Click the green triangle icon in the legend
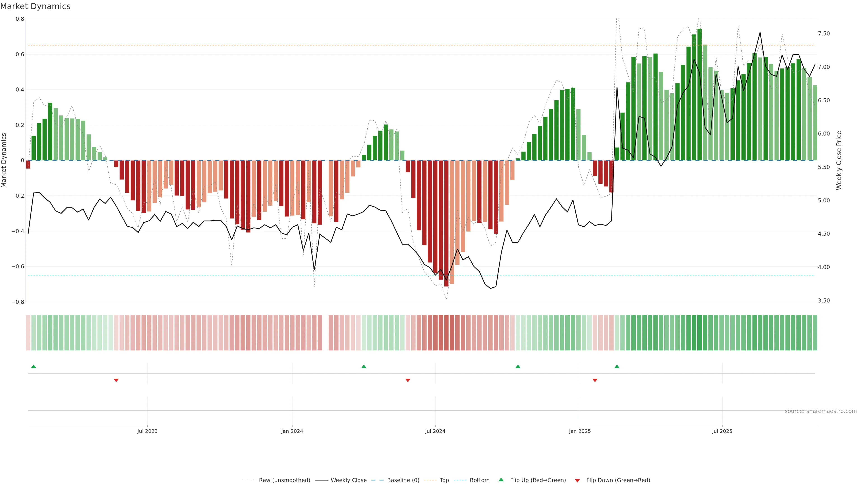 (x=501, y=480)
